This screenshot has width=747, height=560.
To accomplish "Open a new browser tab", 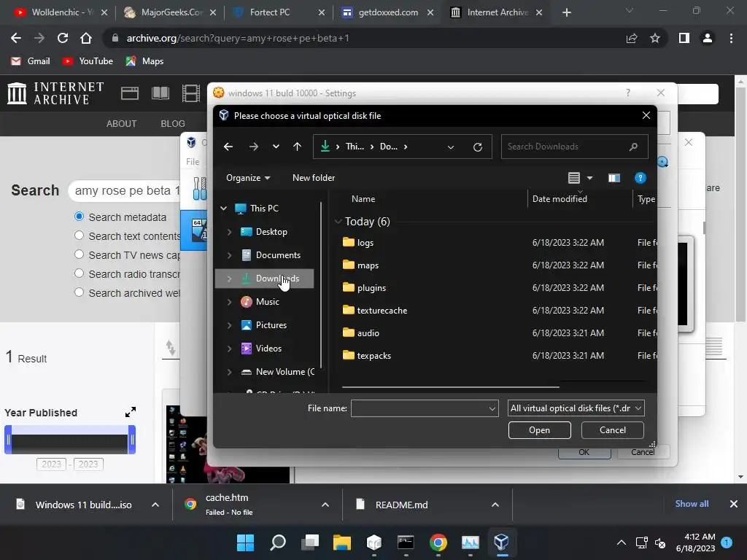I will pyautogui.click(x=566, y=12).
